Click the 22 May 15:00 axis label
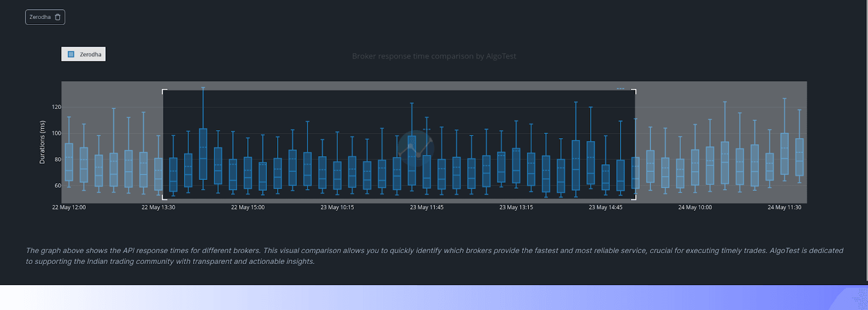This screenshot has width=868, height=310. tap(248, 208)
